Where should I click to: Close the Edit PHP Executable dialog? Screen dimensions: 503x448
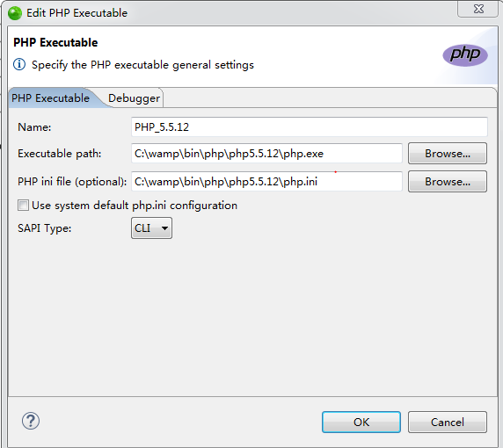click(x=478, y=9)
